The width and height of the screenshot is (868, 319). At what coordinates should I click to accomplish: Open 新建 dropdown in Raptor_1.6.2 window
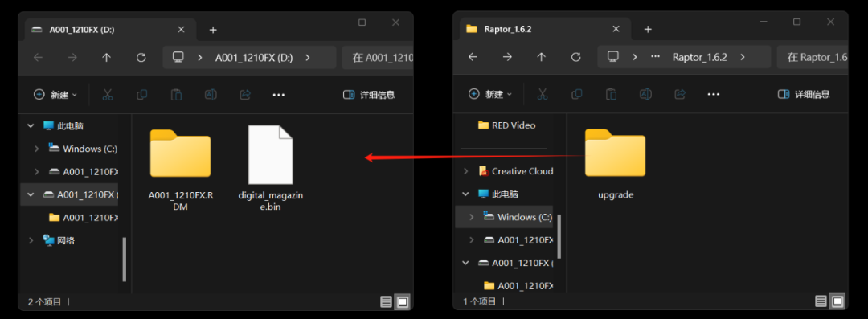490,95
